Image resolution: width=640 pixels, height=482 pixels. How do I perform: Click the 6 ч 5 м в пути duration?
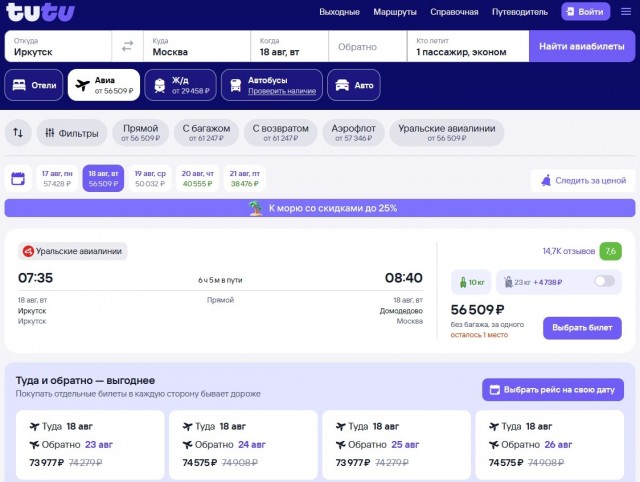click(x=220, y=280)
